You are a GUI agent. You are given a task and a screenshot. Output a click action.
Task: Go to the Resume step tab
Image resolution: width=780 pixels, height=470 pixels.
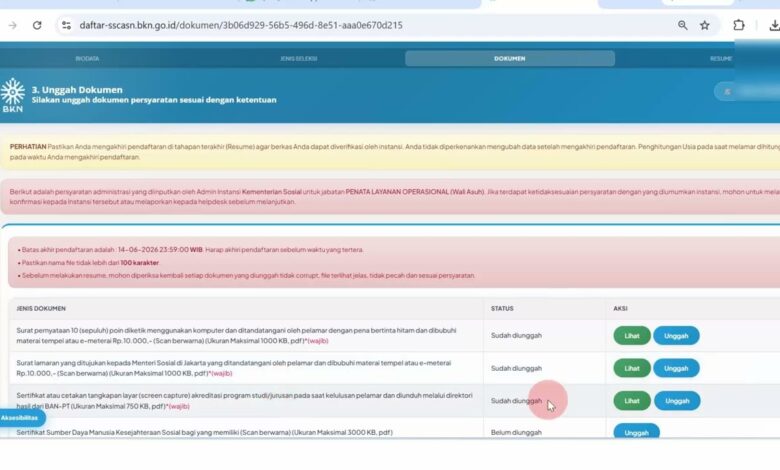point(721,59)
